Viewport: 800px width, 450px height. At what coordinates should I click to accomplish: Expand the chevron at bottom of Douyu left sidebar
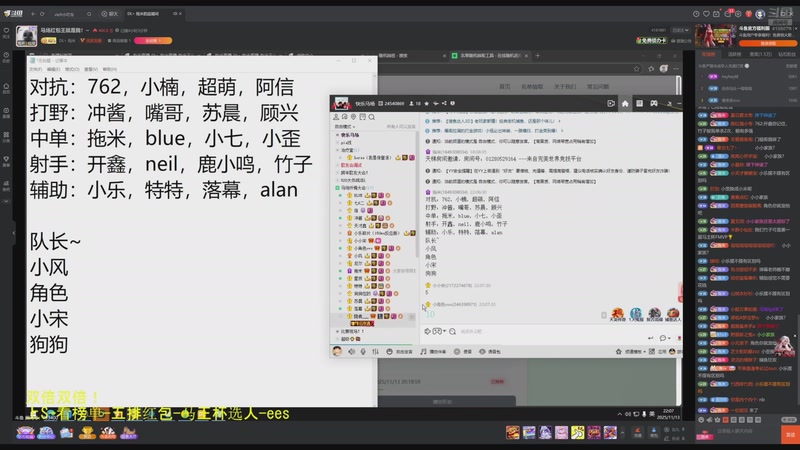(6, 202)
